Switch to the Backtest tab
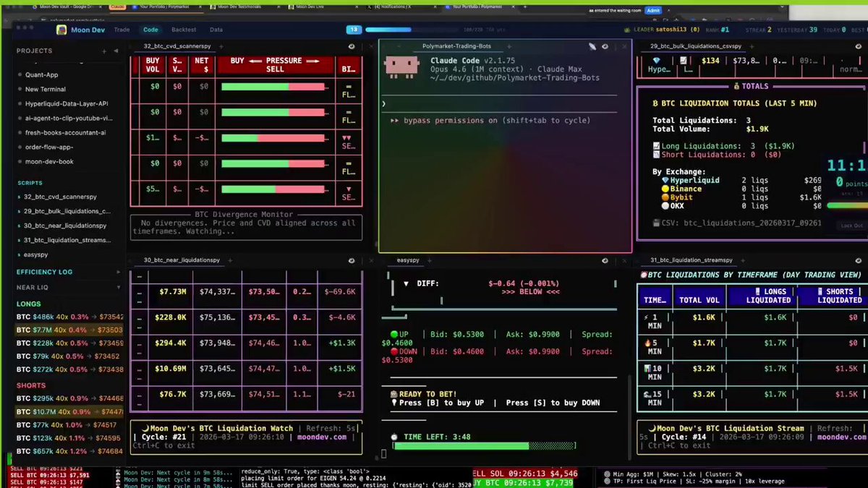This screenshot has height=488, width=868. [x=184, y=30]
